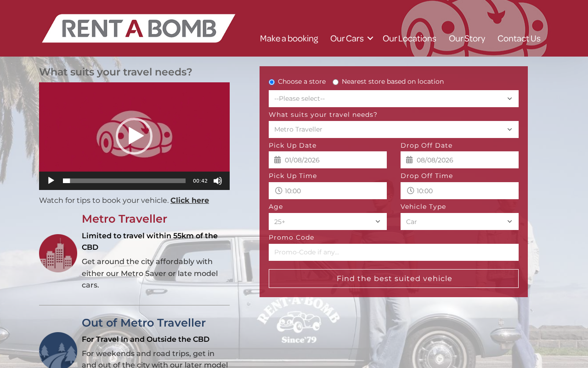
Task: Click the clock icon in Pick Up Time
Action: [278, 190]
